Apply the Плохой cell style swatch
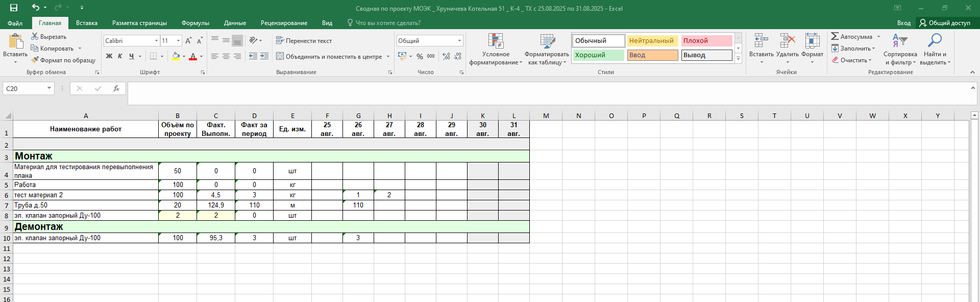Viewport: 980px width, 302px height. 706,40
